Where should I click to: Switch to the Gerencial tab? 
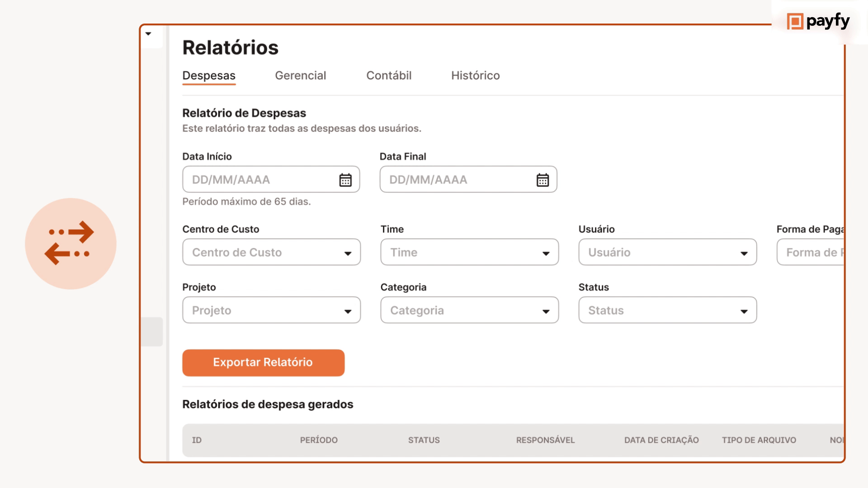[x=300, y=75]
